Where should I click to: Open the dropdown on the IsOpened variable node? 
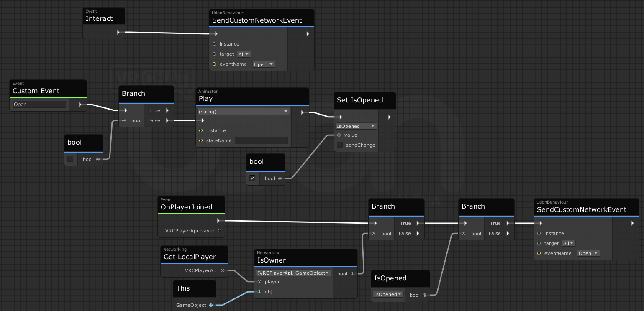[x=388, y=294]
